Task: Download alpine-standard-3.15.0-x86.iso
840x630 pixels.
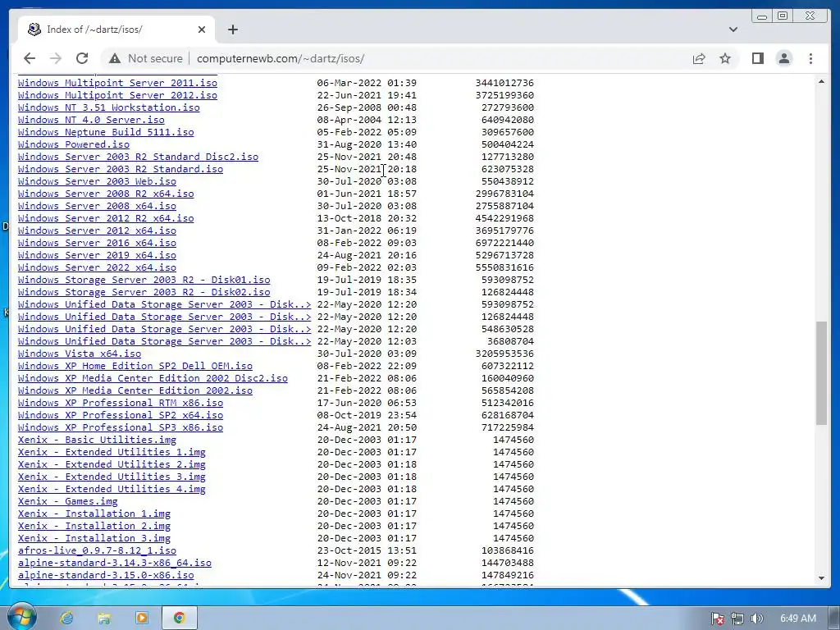Action: click(x=106, y=575)
